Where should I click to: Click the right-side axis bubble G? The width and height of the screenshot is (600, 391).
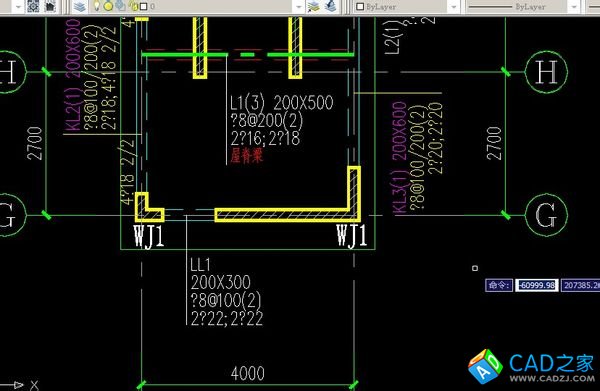546,215
